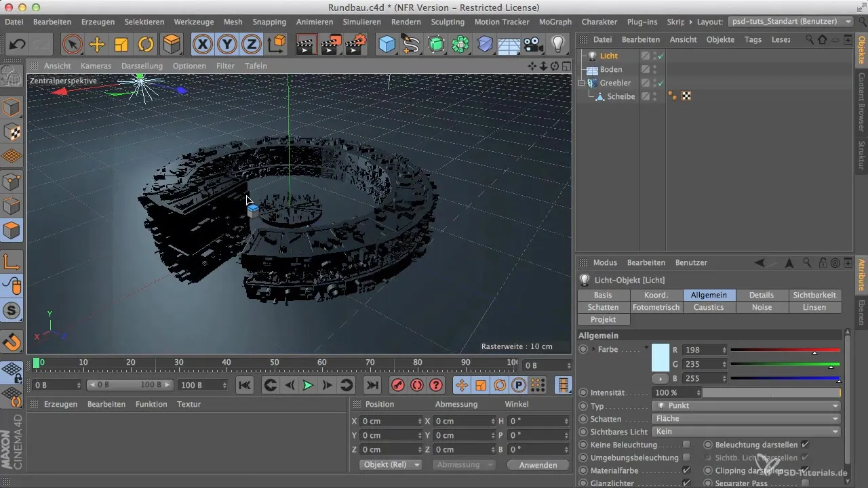
Task: Click the Anwenden button
Action: (x=538, y=465)
